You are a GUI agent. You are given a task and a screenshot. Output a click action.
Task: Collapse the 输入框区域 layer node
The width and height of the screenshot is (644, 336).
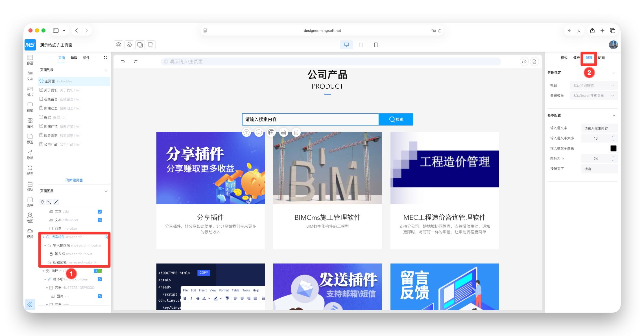[45, 245]
